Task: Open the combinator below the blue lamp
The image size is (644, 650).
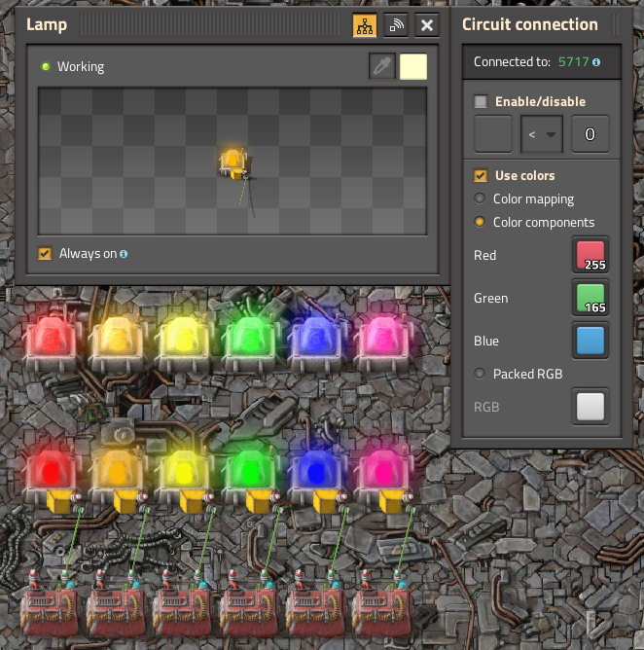Action: pyautogui.click(x=315, y=608)
